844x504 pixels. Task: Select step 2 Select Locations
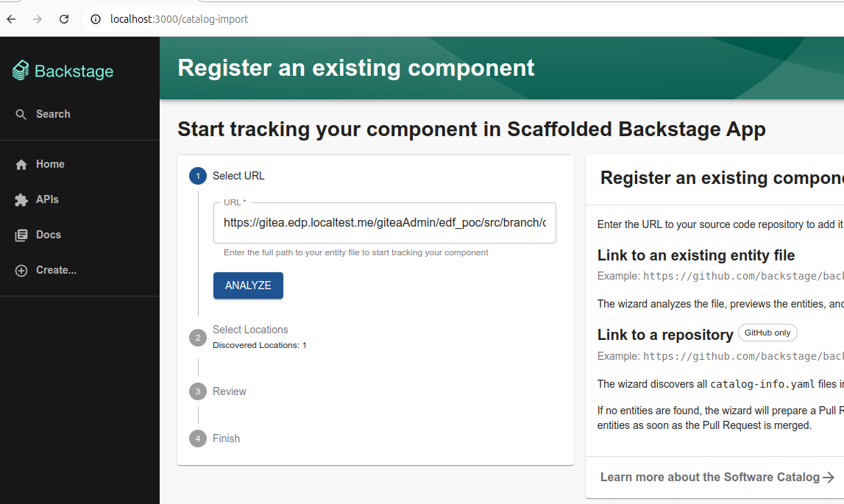[x=250, y=330]
